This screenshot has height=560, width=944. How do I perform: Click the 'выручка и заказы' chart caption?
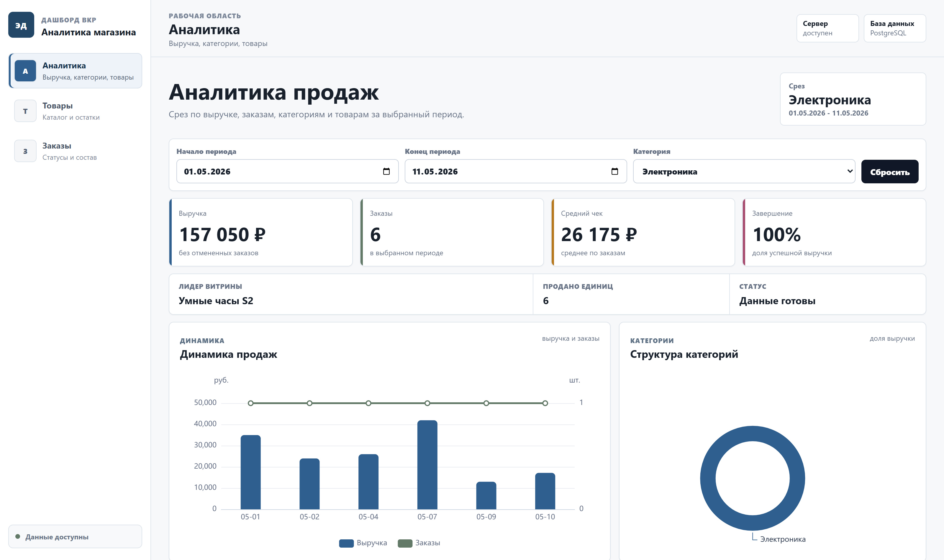pos(571,338)
